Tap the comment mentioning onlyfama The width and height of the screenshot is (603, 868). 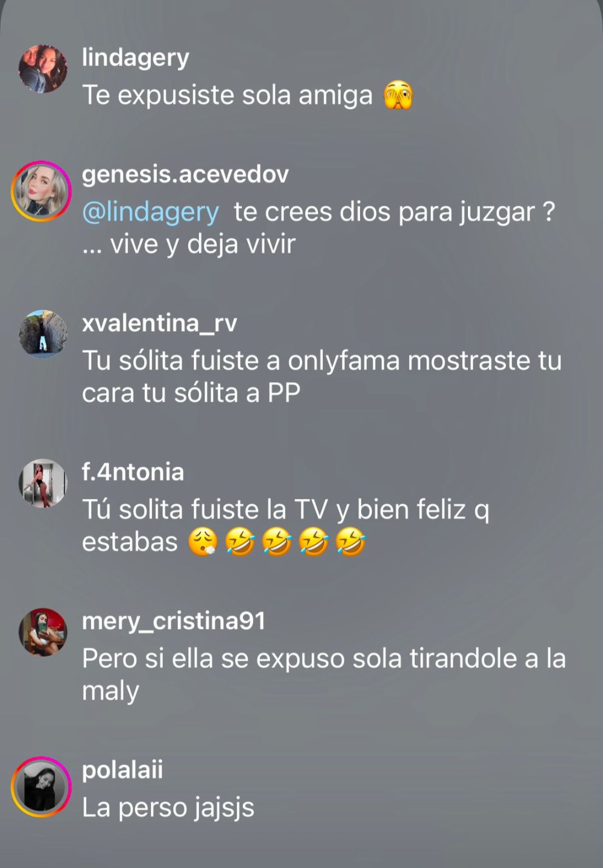[x=322, y=377]
